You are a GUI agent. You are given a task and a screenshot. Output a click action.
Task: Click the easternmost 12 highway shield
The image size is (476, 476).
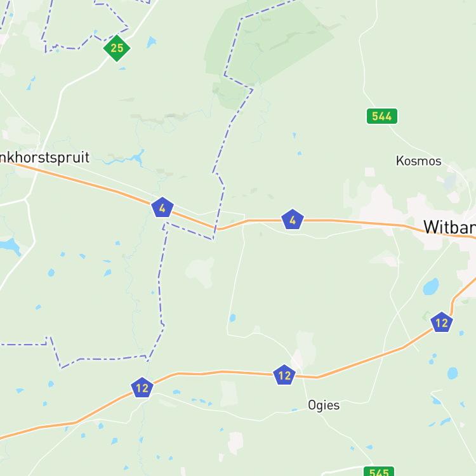[442, 322]
